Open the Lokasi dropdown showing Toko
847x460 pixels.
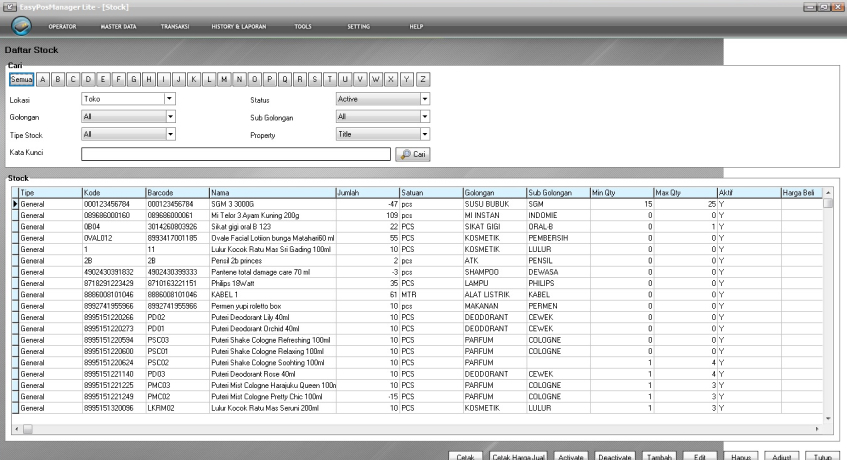(x=169, y=99)
